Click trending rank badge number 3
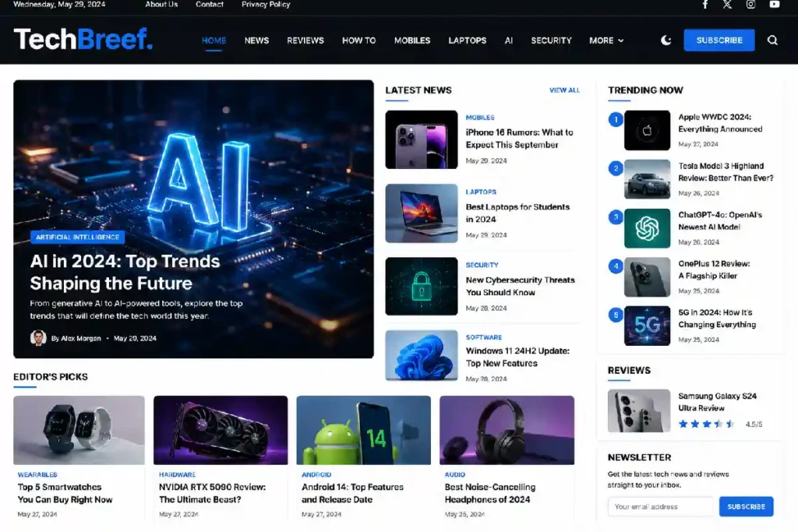Screen dimensions: 798x532 [x=616, y=217]
